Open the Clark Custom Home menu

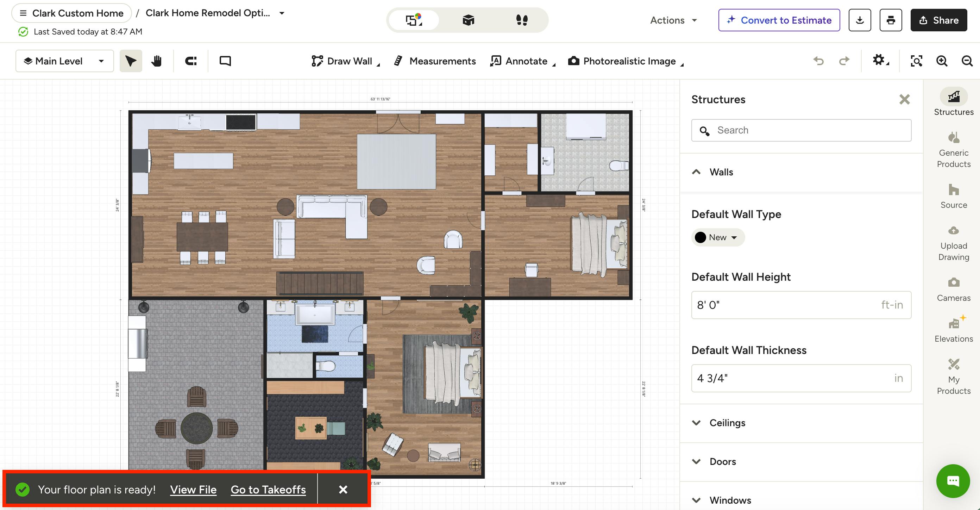72,13
